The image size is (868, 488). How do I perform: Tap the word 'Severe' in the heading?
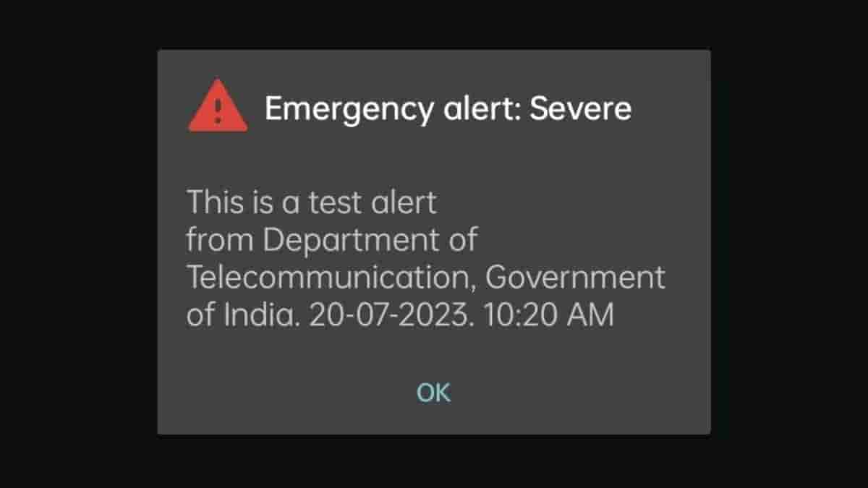click(x=582, y=108)
